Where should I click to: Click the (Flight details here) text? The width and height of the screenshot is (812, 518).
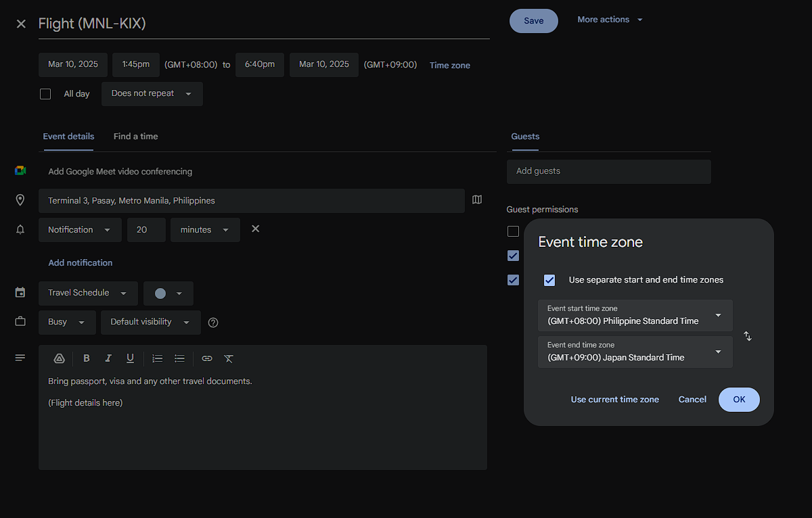[85, 403]
